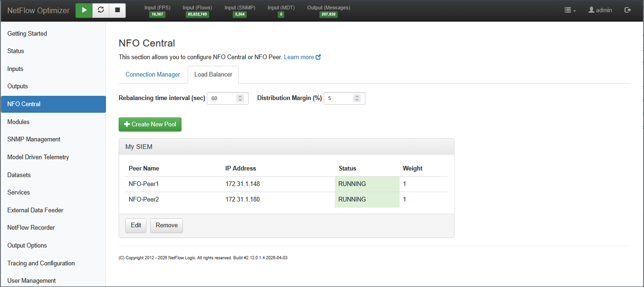Switch to the Connection Manager tab
The image size is (644, 287).
(x=152, y=75)
